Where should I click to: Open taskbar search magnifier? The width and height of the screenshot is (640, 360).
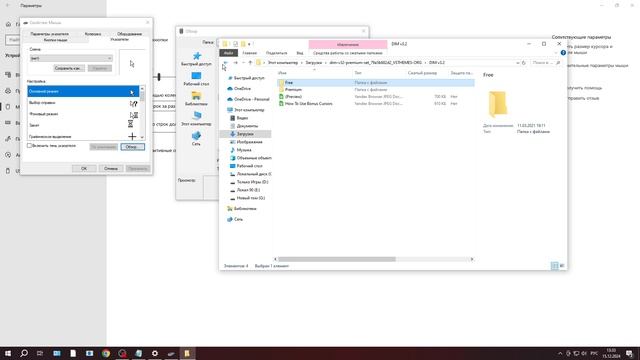coord(24,353)
